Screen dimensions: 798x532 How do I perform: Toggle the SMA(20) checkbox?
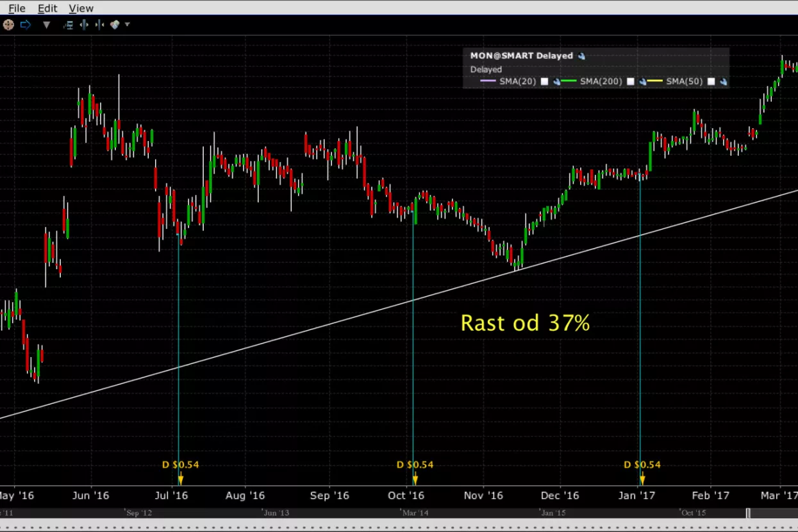(544, 81)
